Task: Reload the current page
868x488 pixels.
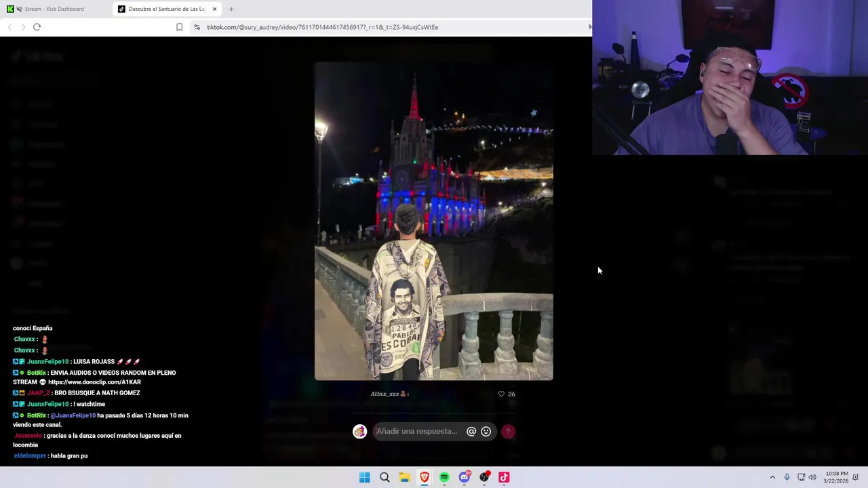Action: click(x=37, y=27)
